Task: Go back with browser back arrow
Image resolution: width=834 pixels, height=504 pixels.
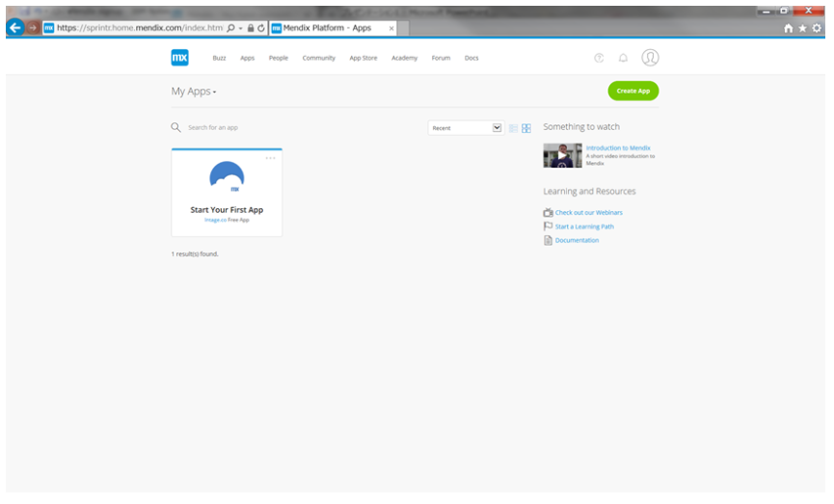Action: [15, 27]
